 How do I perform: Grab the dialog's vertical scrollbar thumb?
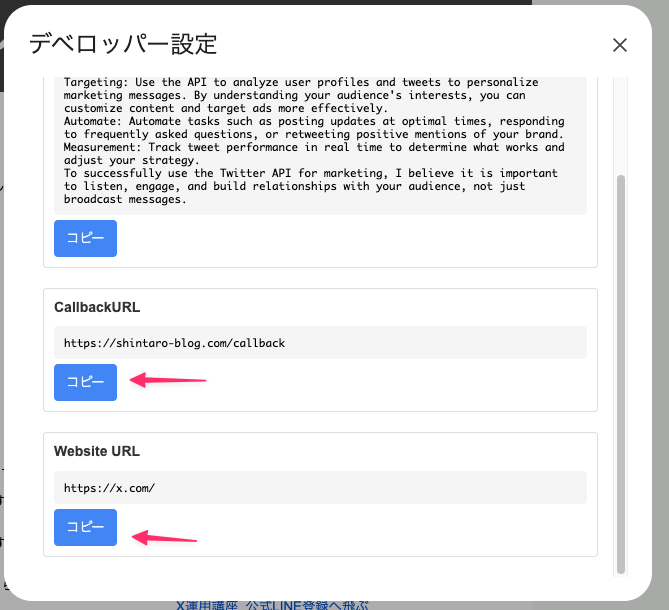(x=620, y=370)
